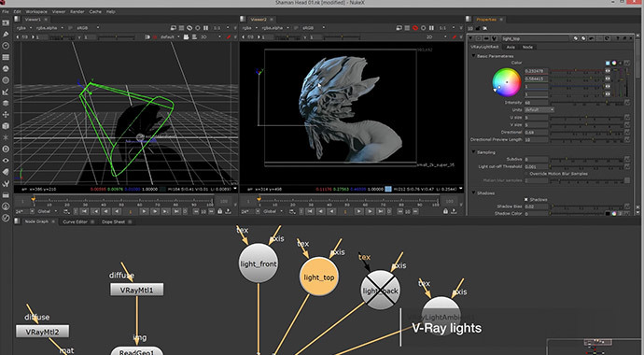Toggle Viewer2 region of interest icon
The height and width of the screenshot is (355, 644).
coord(415,28)
